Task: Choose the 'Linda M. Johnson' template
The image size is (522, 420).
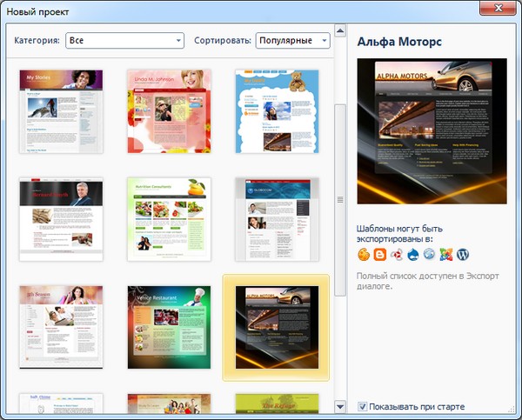Action: coord(169,111)
